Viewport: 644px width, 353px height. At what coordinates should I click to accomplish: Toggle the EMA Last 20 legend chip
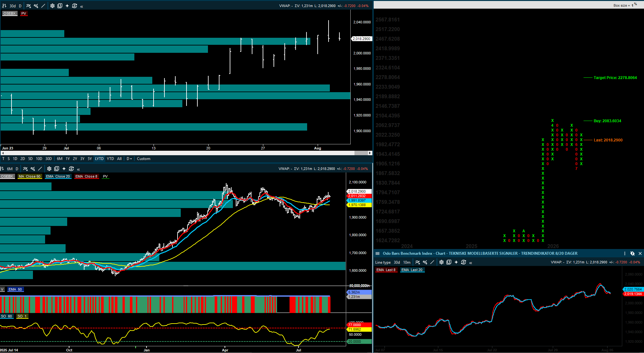[412, 270]
